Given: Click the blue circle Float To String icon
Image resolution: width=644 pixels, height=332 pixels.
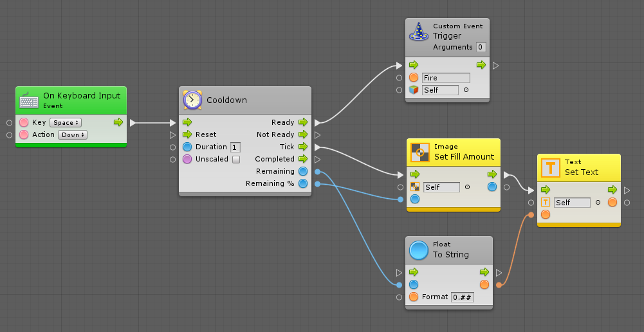Looking at the screenshot, I should click(x=419, y=250).
